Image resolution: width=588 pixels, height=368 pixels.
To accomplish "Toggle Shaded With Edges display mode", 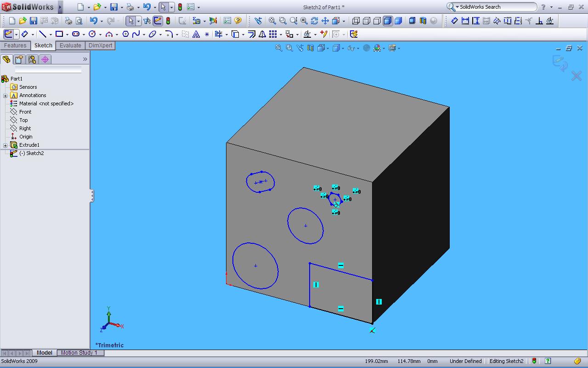I will click(x=388, y=21).
